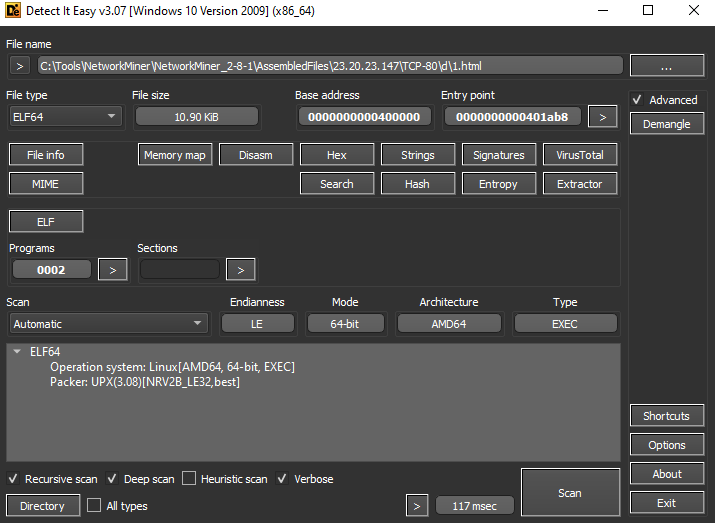Expand the Scan mode Automatic dropdown
The image size is (715, 523).
108,324
